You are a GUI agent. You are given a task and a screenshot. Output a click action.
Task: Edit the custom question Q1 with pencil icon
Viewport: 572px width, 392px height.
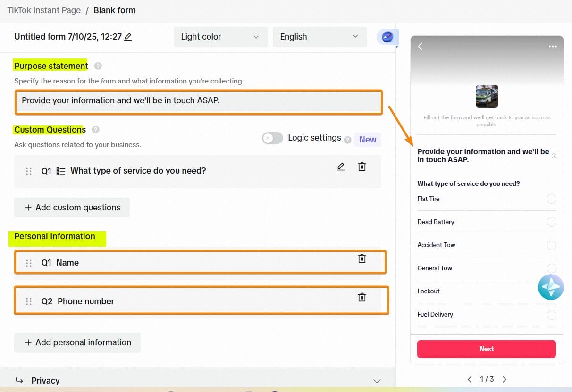pyautogui.click(x=341, y=167)
